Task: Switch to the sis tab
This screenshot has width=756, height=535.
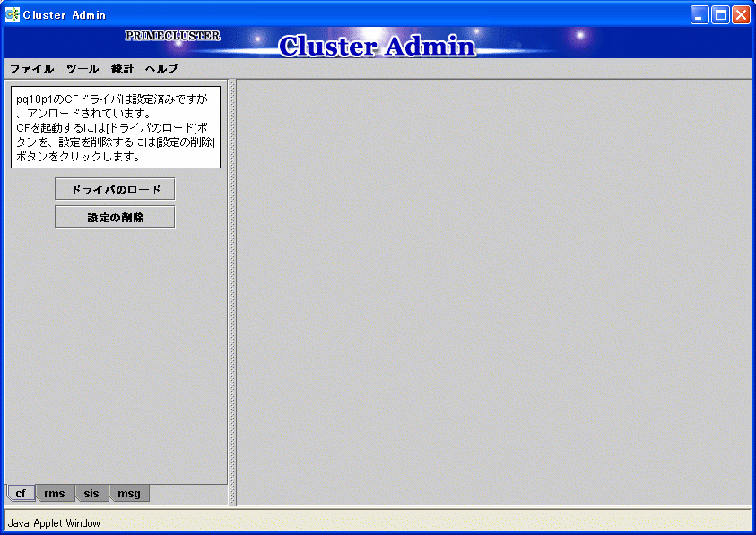Action: pos(91,494)
